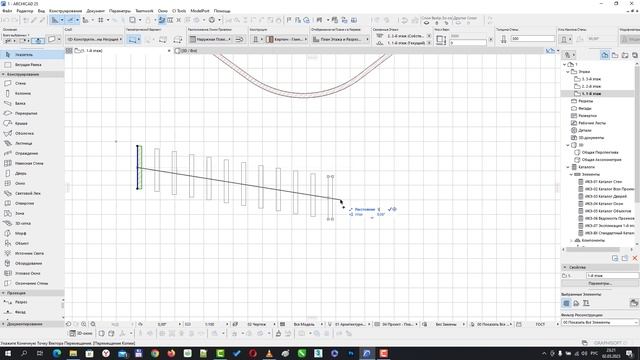640x360 pixels.
Task: Collapse the Конструирование toolbox section
Action: click(x=4, y=74)
